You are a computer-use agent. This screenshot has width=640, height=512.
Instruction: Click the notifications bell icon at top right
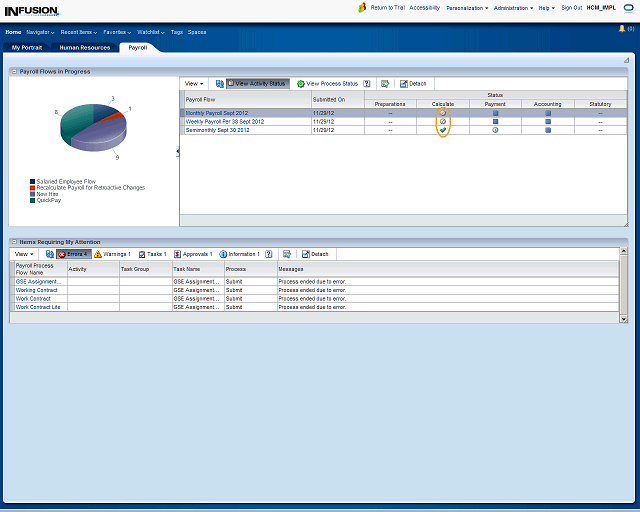pyautogui.click(x=622, y=29)
